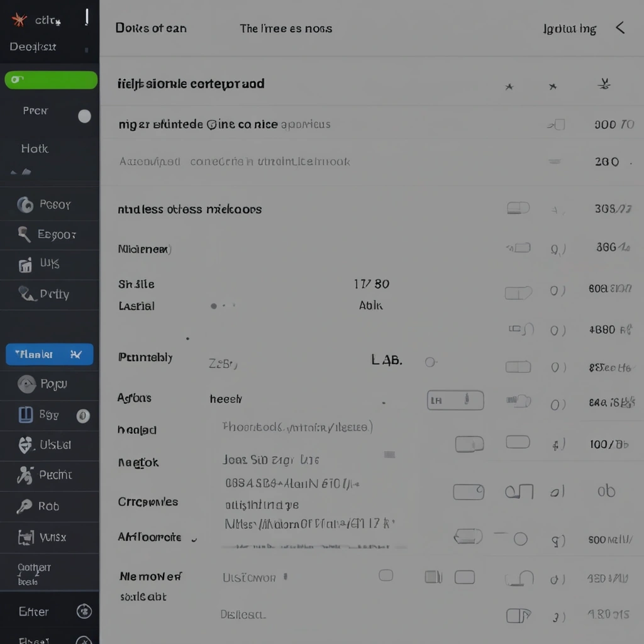Screen dimensions: 644x644
Task: Select the Rob key icon in sidebar
Action: (x=25, y=506)
